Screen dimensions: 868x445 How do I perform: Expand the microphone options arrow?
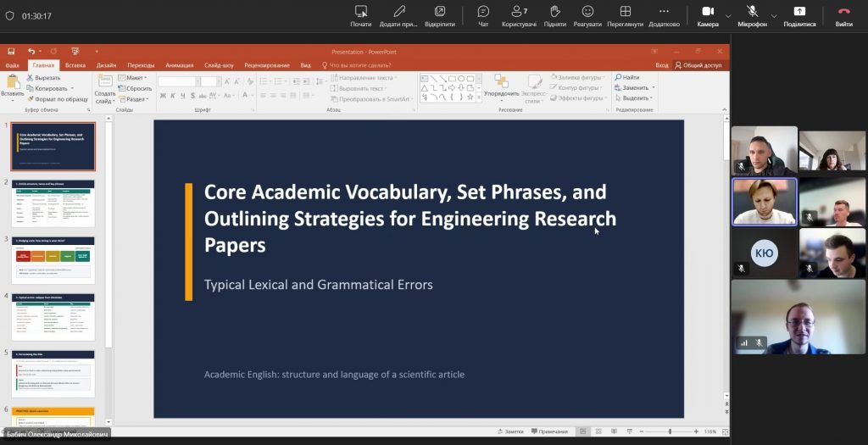(x=774, y=16)
